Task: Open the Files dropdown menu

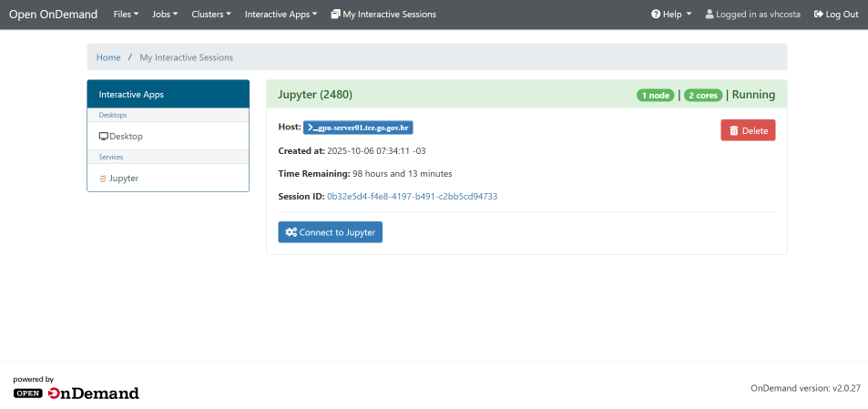Action: coord(126,15)
